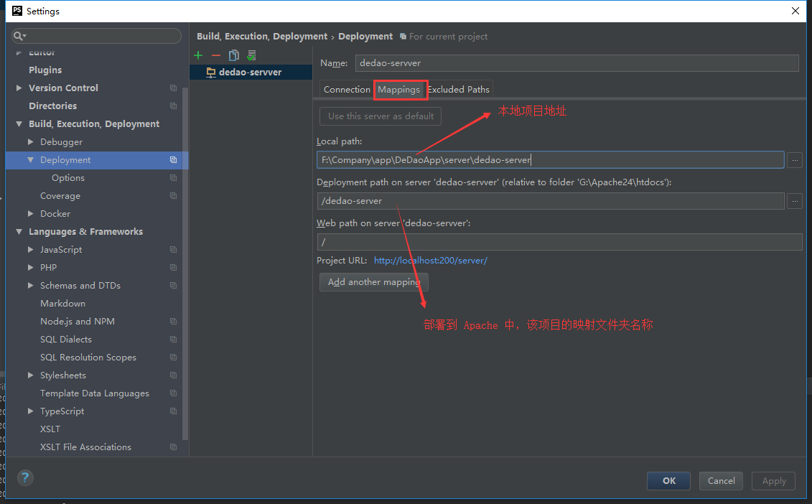Click project-level icon beside SQL Resolution Scopes
Image resolution: width=812 pixels, height=504 pixels.
coord(174,358)
